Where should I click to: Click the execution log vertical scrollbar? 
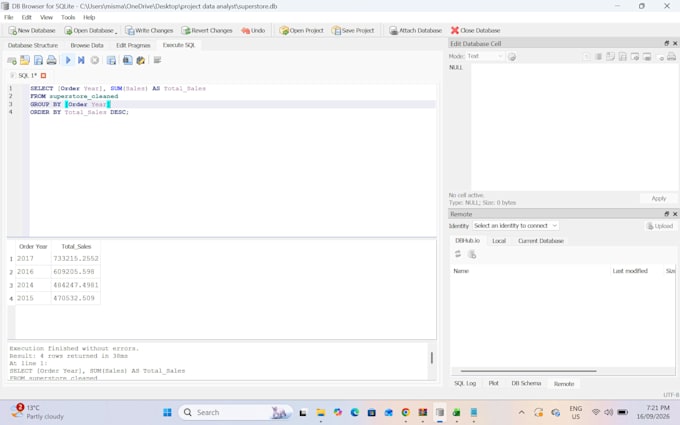point(432,358)
